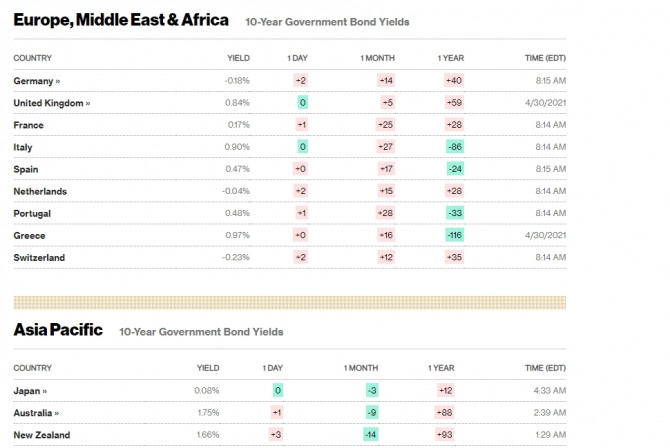Click the Spain row label
The height and width of the screenshot is (448, 670).
pyautogui.click(x=26, y=169)
